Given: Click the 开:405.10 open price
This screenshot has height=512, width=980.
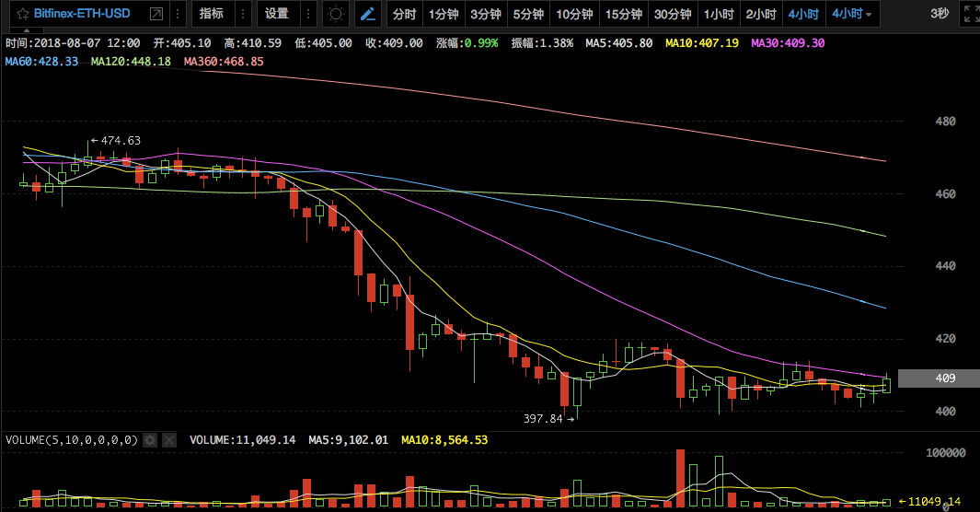Looking at the screenshot, I should [x=182, y=43].
